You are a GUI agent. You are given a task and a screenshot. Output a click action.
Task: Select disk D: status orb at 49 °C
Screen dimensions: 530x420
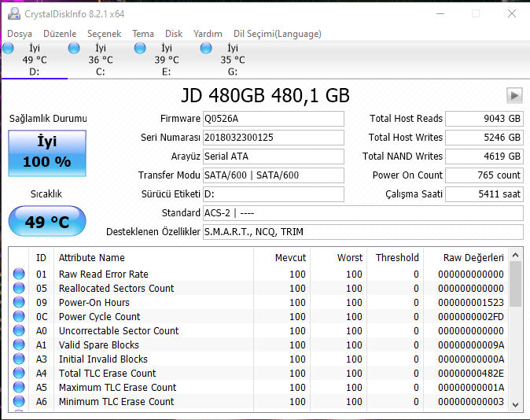click(9, 49)
